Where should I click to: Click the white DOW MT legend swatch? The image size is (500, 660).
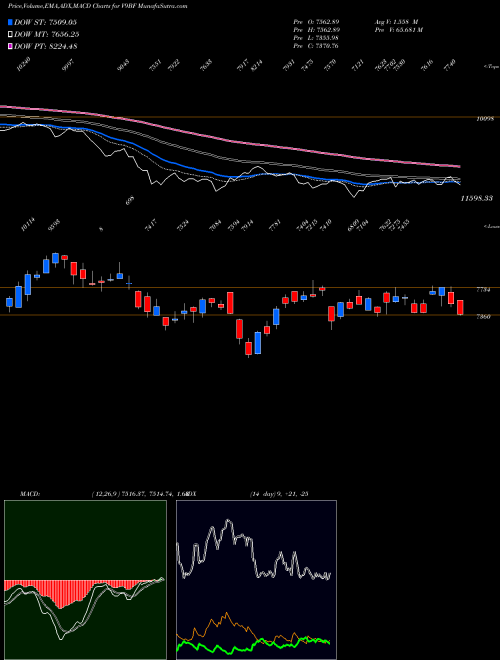(11, 35)
